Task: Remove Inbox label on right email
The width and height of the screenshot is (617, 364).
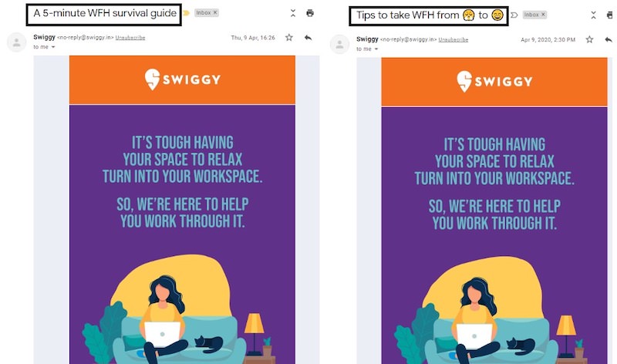Action: coord(543,15)
